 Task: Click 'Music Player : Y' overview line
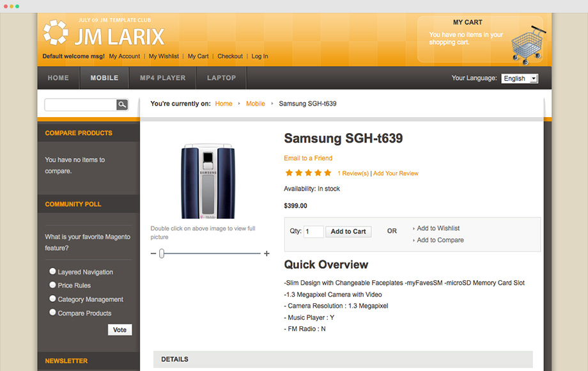point(309,317)
